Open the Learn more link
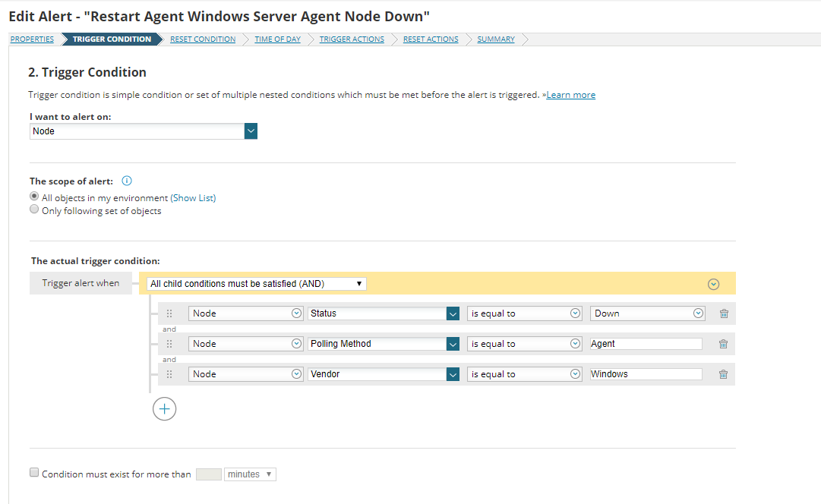Screen dimensions: 821x504 click(570, 95)
